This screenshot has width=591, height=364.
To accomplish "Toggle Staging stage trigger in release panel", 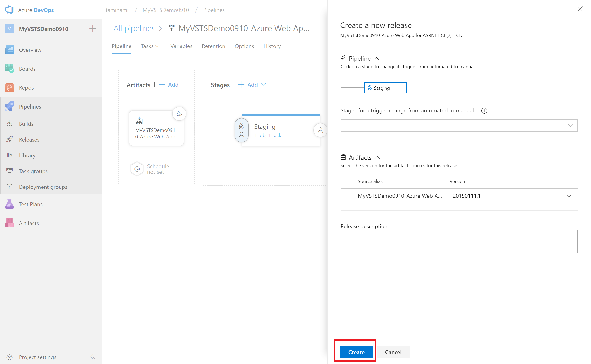I will (x=385, y=88).
